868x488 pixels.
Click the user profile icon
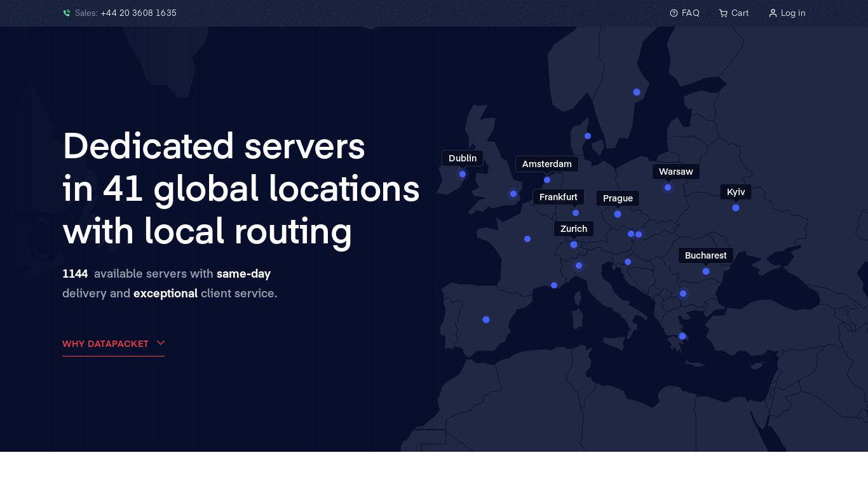[773, 13]
